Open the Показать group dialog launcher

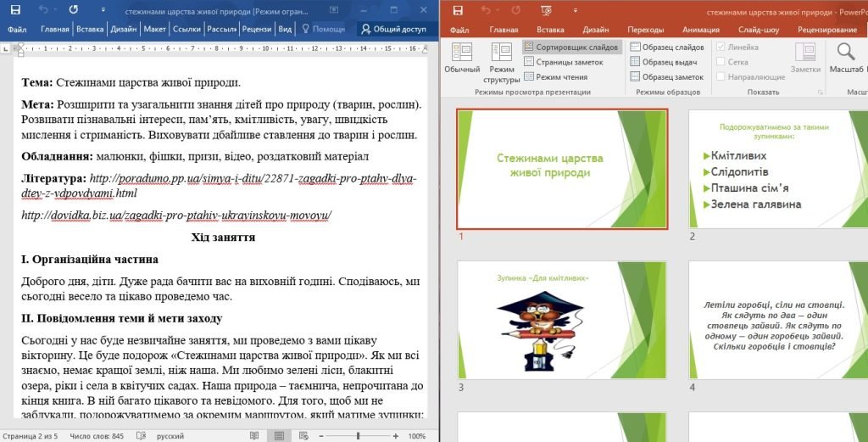coord(820,92)
